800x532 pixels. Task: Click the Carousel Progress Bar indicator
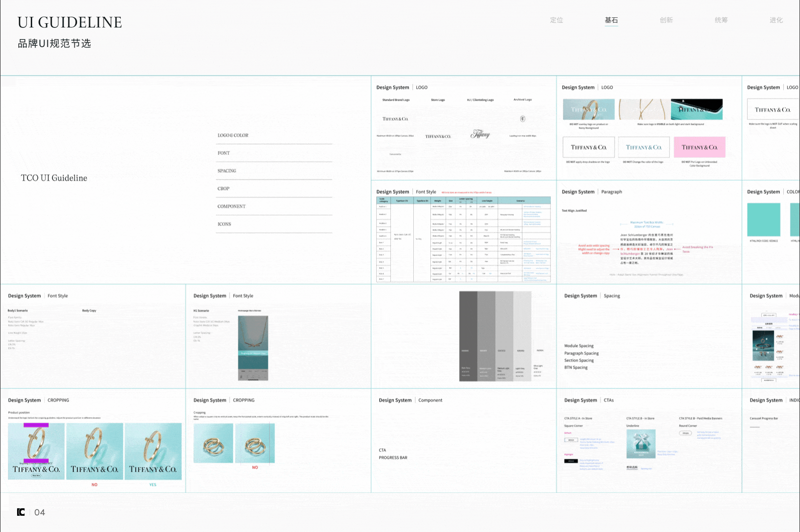point(755,427)
